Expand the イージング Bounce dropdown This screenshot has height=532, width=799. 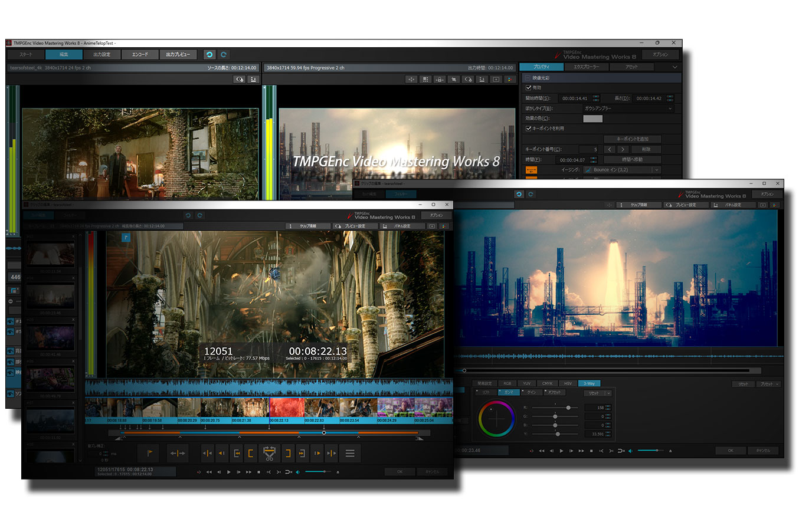tap(656, 170)
